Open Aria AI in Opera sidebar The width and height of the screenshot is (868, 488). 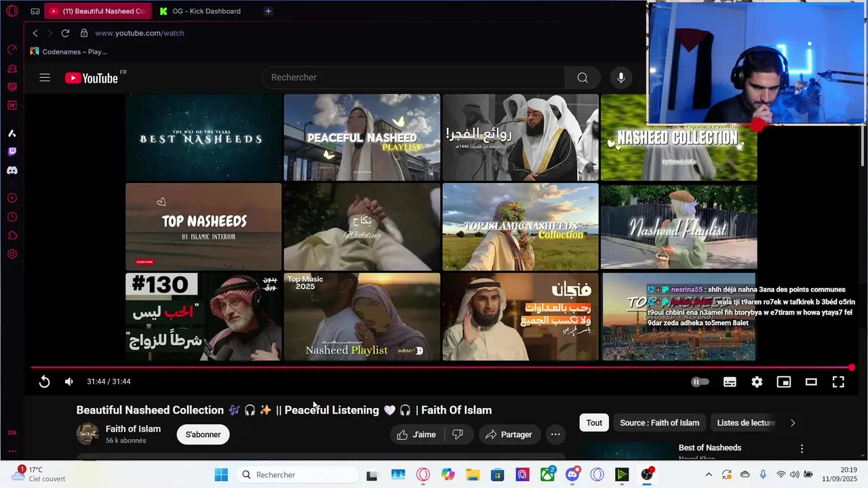pos(12,133)
